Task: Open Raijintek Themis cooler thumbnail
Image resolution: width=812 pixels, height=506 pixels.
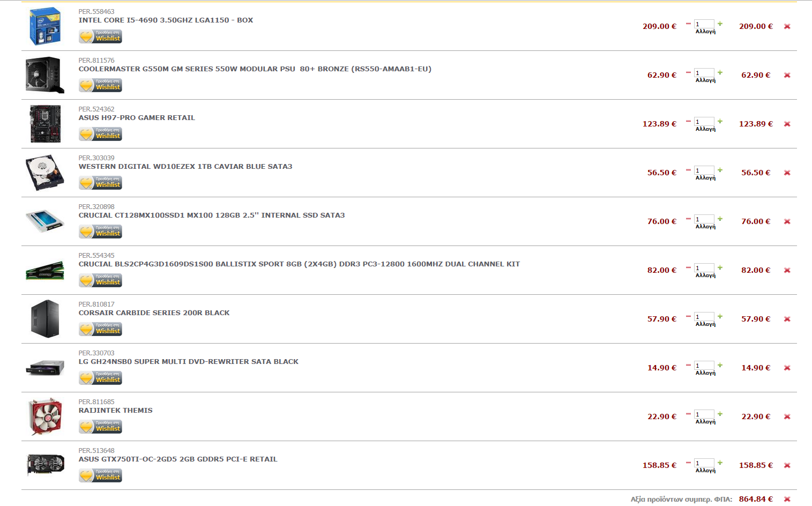Action: tap(45, 416)
